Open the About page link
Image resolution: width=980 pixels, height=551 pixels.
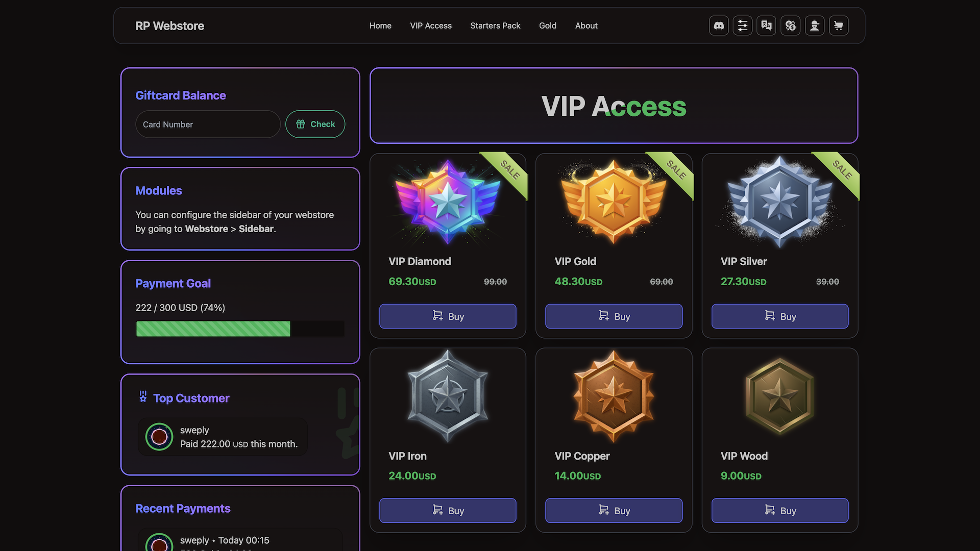[586, 26]
